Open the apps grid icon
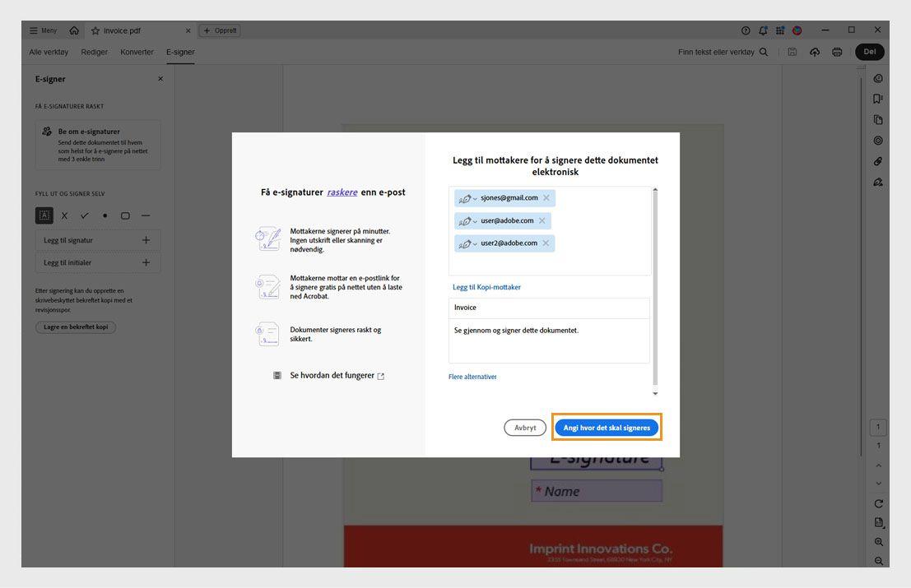The width and height of the screenshot is (911, 588). click(779, 30)
